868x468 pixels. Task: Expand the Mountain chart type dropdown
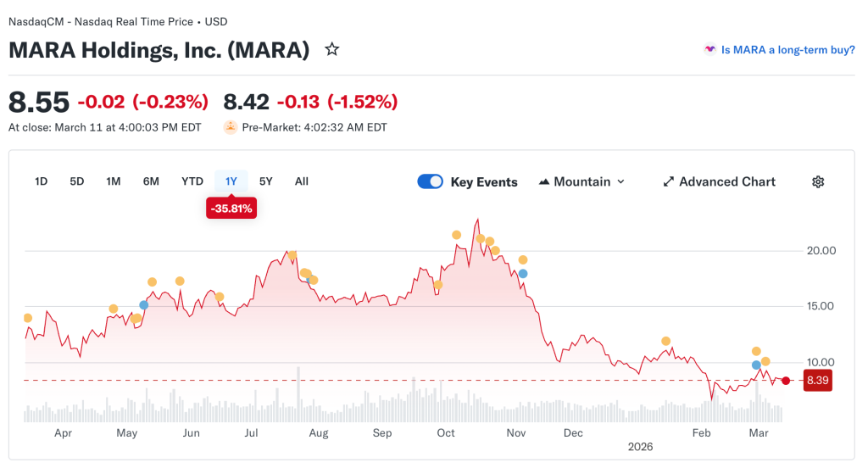pos(581,181)
